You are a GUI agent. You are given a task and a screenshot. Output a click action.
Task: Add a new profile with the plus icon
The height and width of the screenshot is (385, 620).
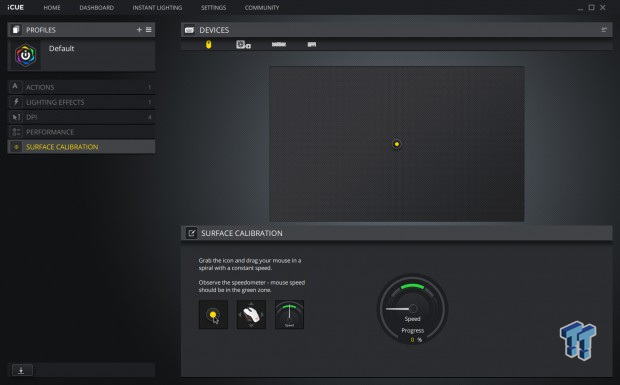tap(139, 30)
